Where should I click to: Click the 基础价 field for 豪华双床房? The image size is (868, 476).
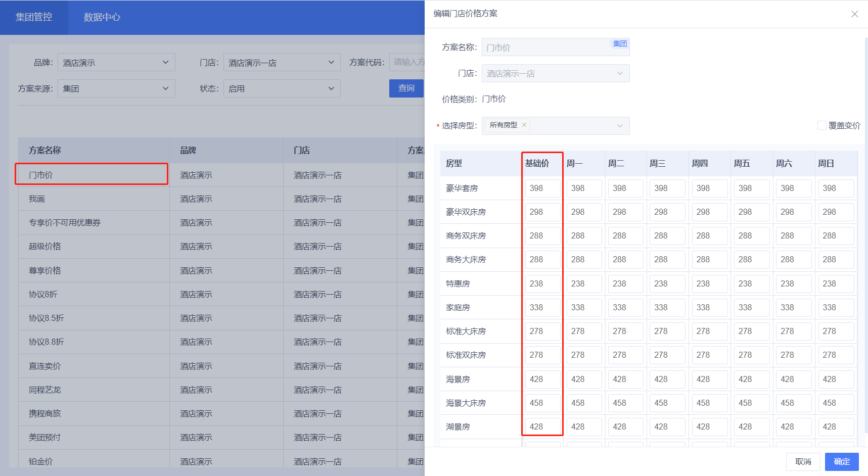coord(542,212)
